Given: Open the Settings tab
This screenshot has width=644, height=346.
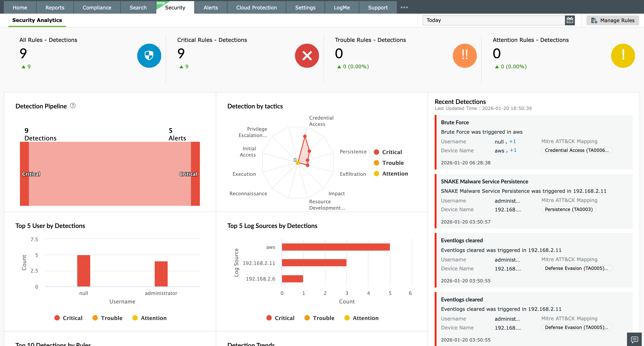Looking at the screenshot, I should 305,8.
